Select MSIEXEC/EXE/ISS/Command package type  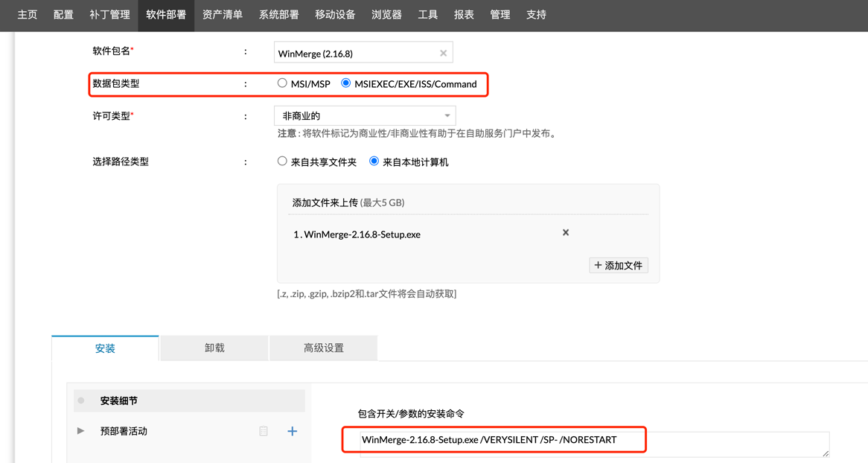coord(346,83)
